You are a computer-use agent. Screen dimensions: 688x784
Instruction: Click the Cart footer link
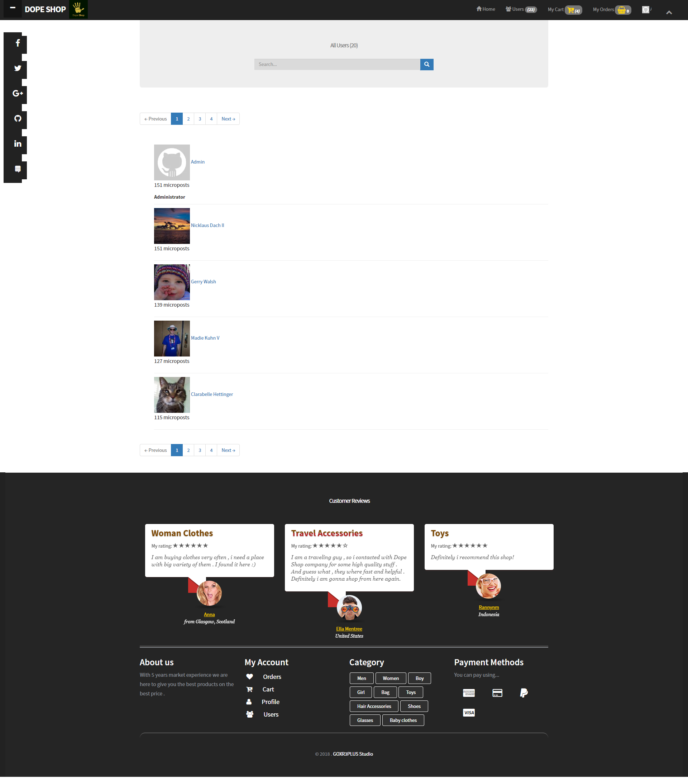[x=268, y=689]
